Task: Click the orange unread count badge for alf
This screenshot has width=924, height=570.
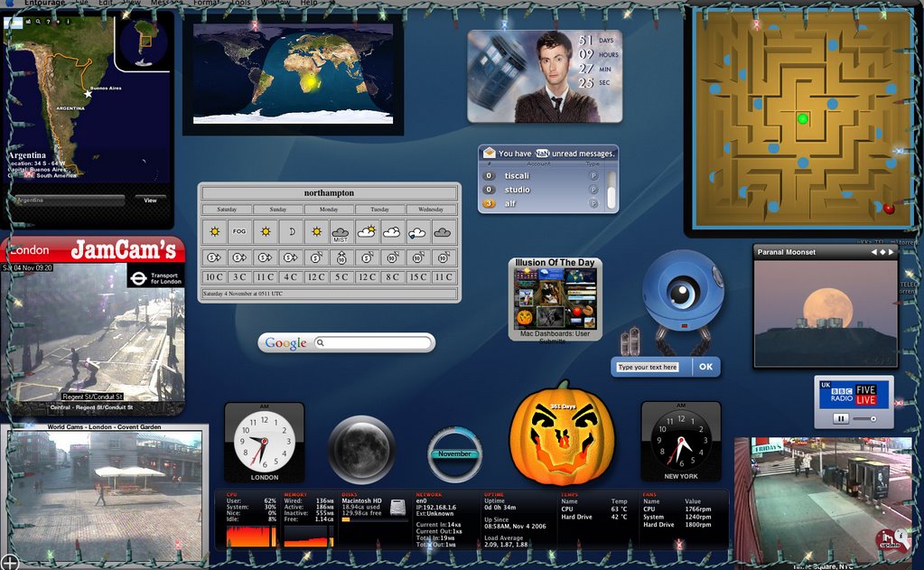Action: pyautogui.click(x=489, y=203)
